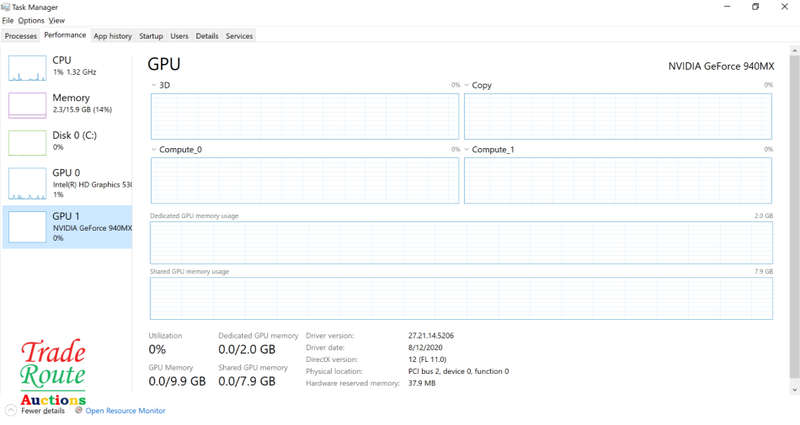Image resolution: width=800 pixels, height=425 pixels.
Task: Open the Details tab
Action: (x=207, y=36)
